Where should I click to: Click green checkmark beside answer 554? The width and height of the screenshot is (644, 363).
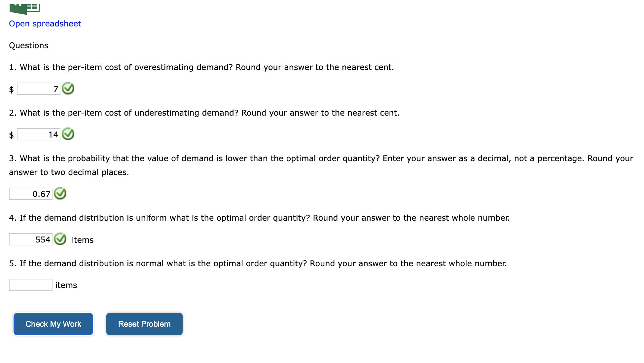pos(60,239)
